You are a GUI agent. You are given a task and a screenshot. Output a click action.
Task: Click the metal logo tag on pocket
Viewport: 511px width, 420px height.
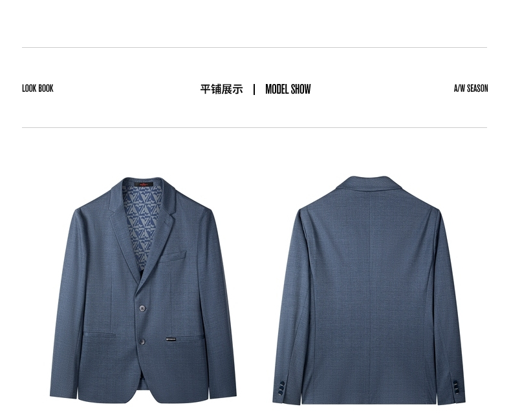click(x=171, y=340)
